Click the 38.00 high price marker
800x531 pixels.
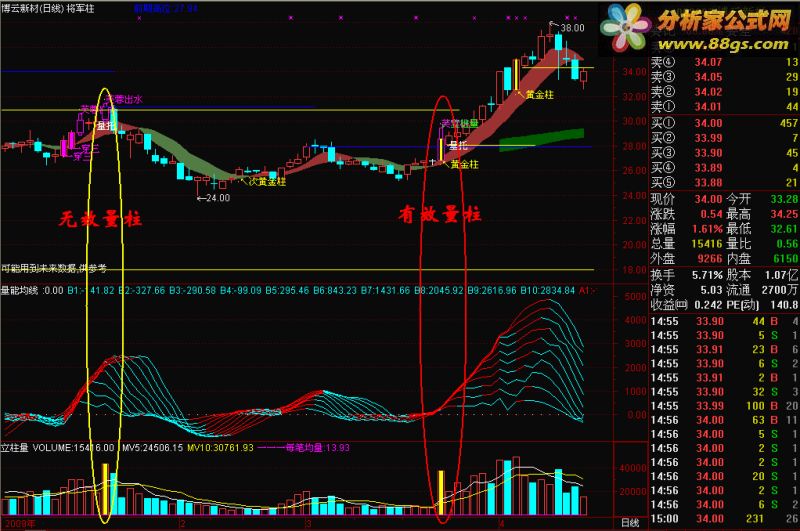point(572,28)
